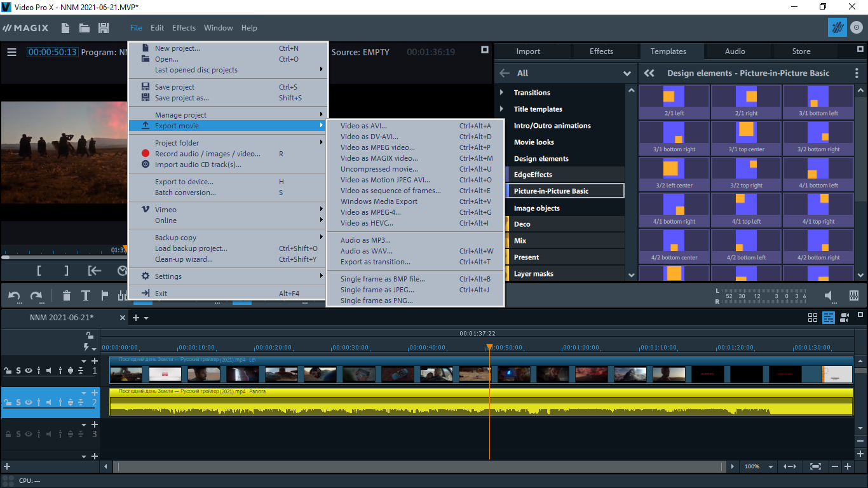Toggle visibility eye on track 1

point(29,370)
